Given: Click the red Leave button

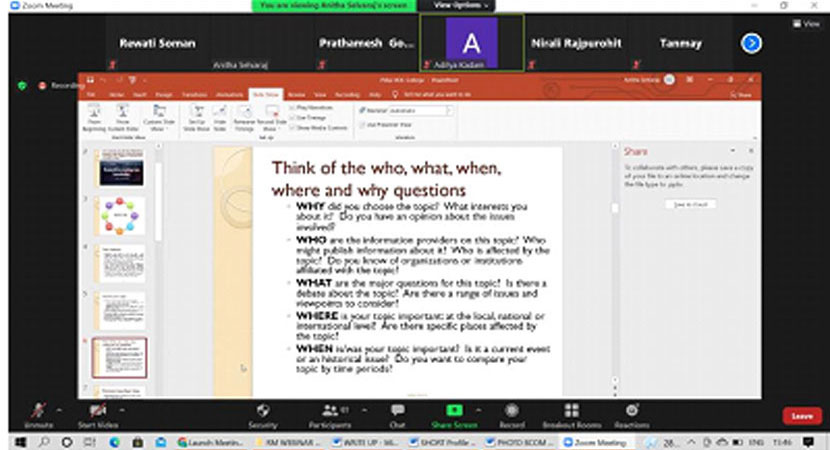Looking at the screenshot, I should click(801, 415).
